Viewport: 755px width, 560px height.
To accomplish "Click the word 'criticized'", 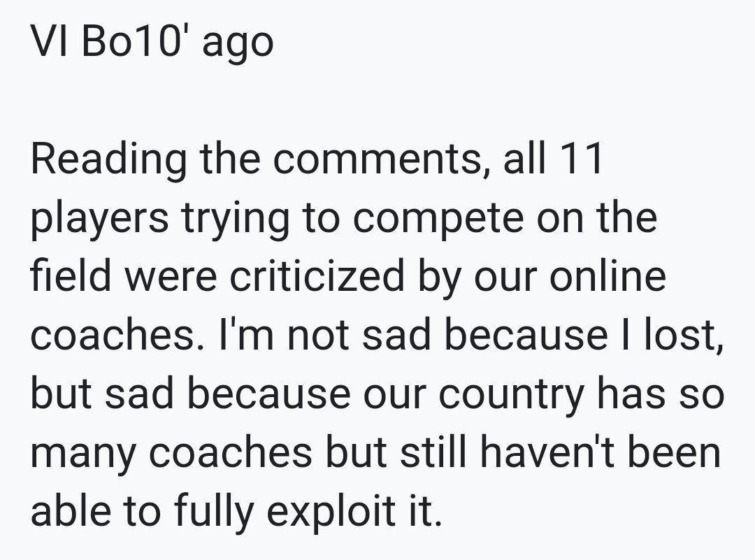I will [x=317, y=275].
